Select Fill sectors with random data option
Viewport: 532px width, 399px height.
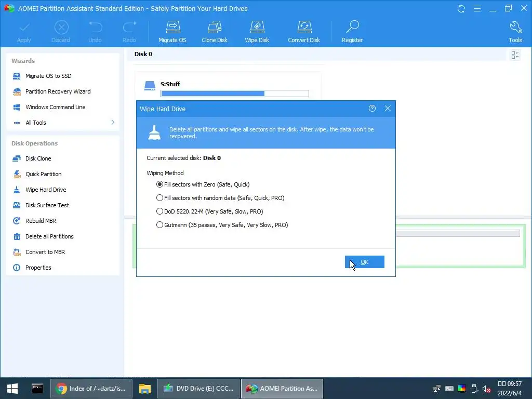pyautogui.click(x=159, y=198)
